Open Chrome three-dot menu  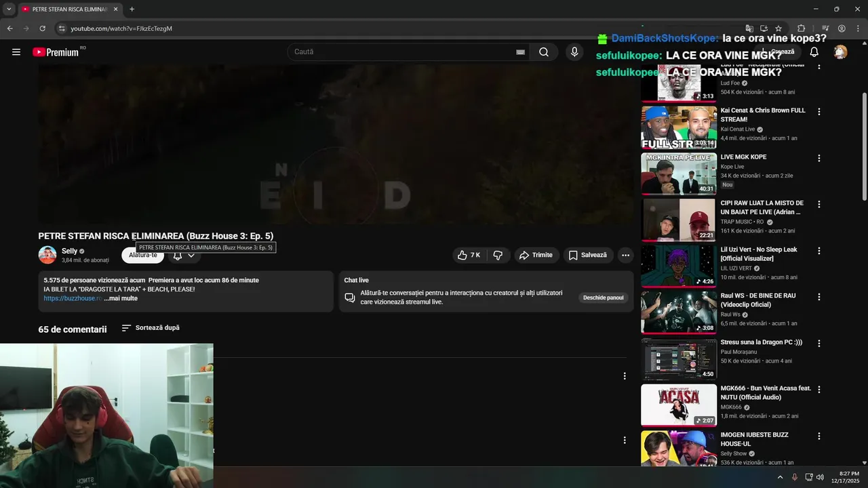(858, 28)
